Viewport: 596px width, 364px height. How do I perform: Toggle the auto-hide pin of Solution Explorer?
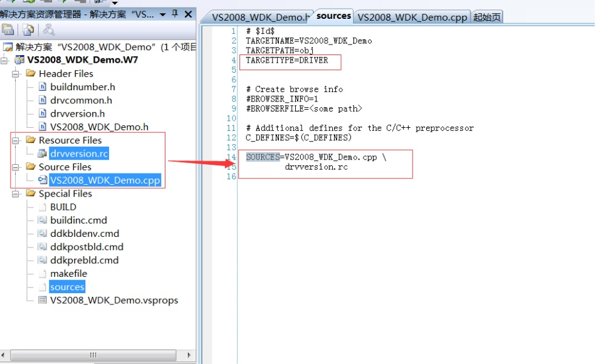[x=175, y=14]
